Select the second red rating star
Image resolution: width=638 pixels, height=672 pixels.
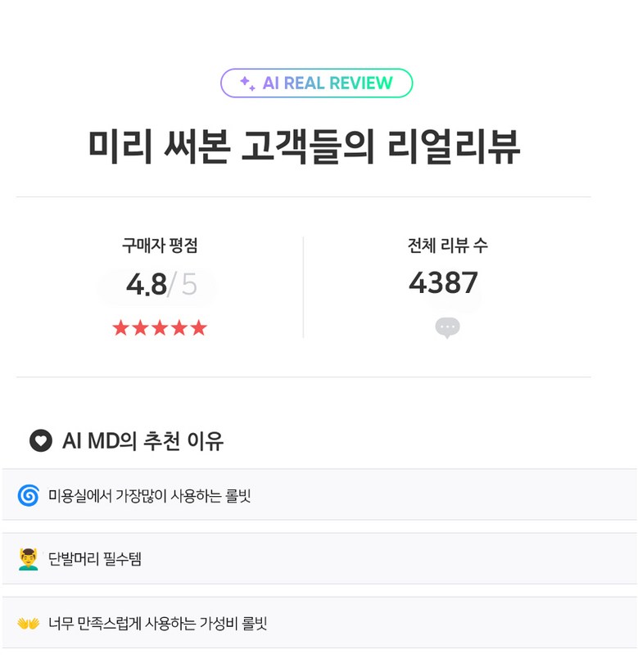point(140,328)
